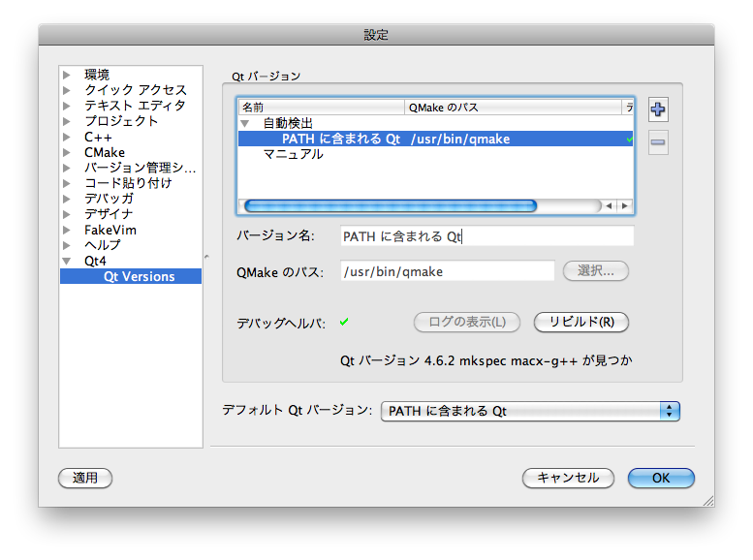Click the green checkmark in the Qt version row
Image resolution: width=753 pixels, height=560 pixels.
(629, 140)
